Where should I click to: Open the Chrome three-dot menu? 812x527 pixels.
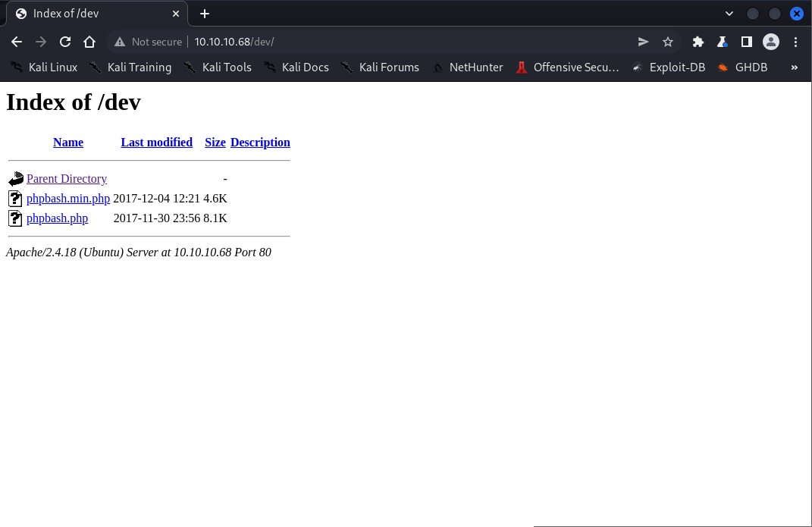pyautogui.click(x=796, y=42)
